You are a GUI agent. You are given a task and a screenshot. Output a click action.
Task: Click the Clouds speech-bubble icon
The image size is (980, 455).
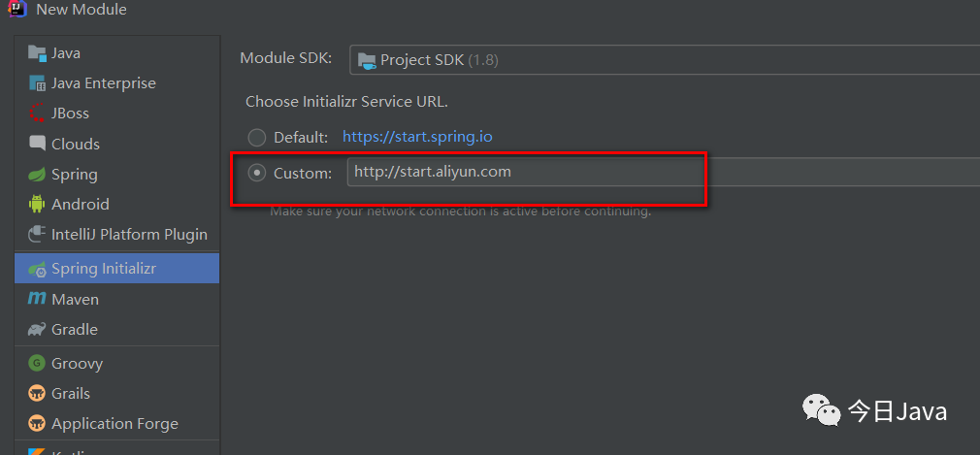click(37, 144)
